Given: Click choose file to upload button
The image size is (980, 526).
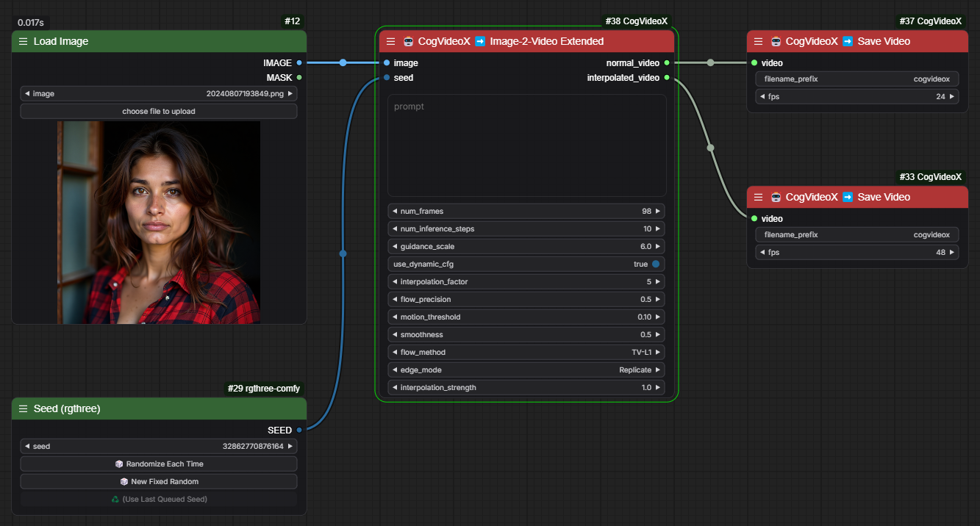Looking at the screenshot, I should tap(159, 112).
